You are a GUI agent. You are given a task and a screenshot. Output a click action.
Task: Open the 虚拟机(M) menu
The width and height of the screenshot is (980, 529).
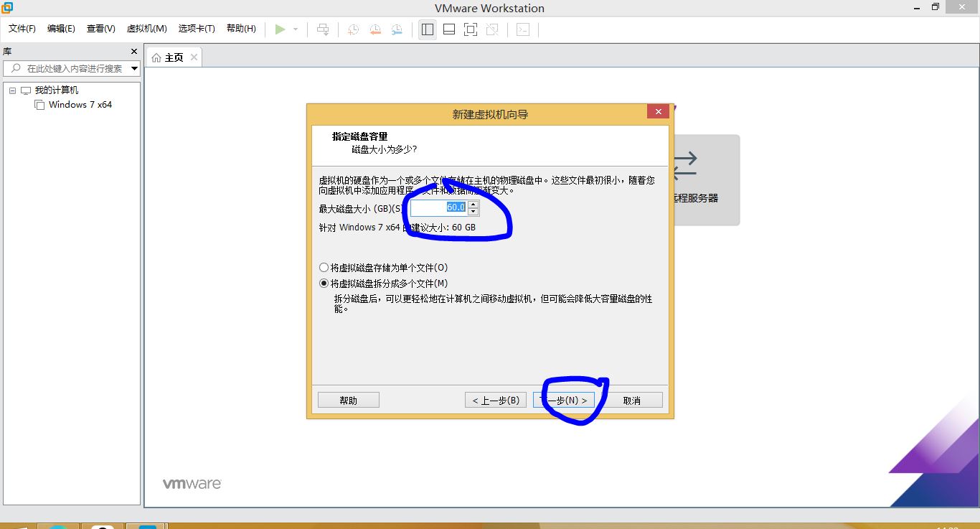tap(146, 29)
